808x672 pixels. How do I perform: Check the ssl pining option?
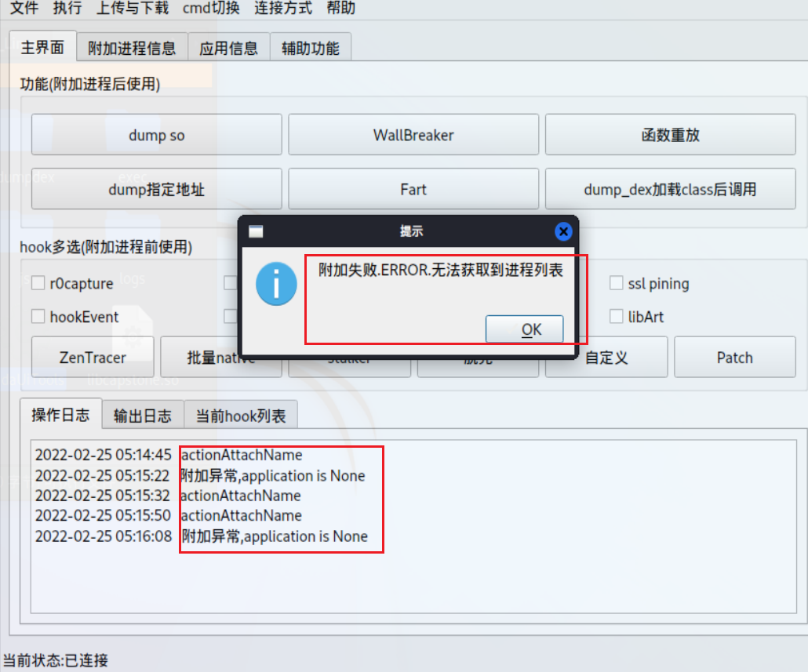click(617, 283)
